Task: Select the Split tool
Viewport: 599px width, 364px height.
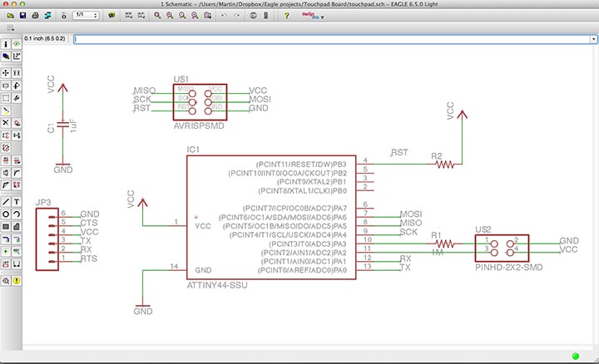Action: click(x=6, y=185)
